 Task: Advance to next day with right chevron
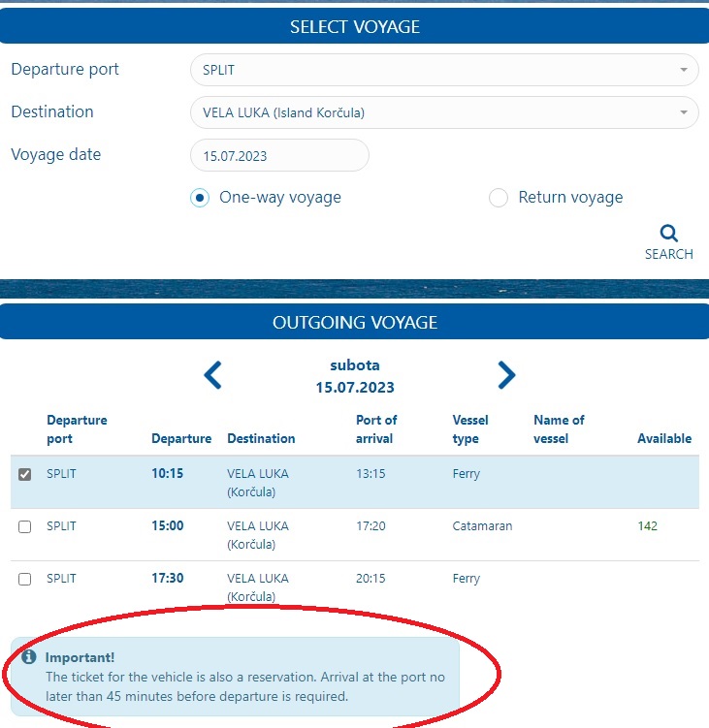(x=505, y=375)
